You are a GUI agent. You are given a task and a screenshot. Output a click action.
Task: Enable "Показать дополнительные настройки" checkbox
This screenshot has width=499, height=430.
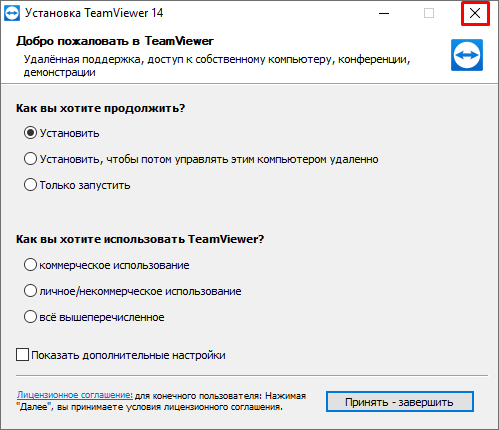click(22, 355)
